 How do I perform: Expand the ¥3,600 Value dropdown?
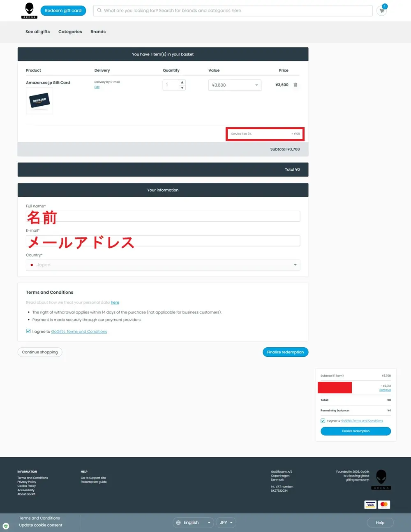(235, 85)
